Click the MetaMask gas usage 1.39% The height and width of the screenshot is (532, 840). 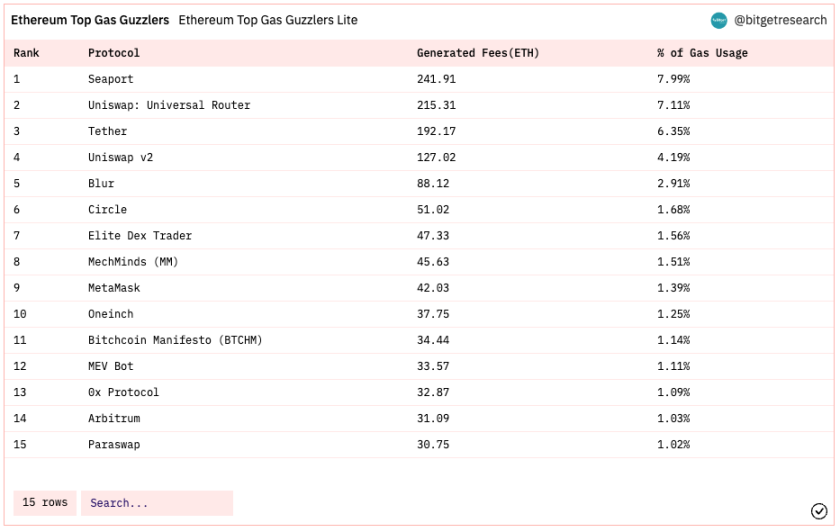tap(673, 288)
